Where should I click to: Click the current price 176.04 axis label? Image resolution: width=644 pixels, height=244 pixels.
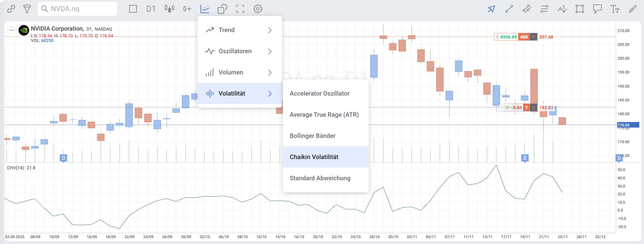coord(628,125)
